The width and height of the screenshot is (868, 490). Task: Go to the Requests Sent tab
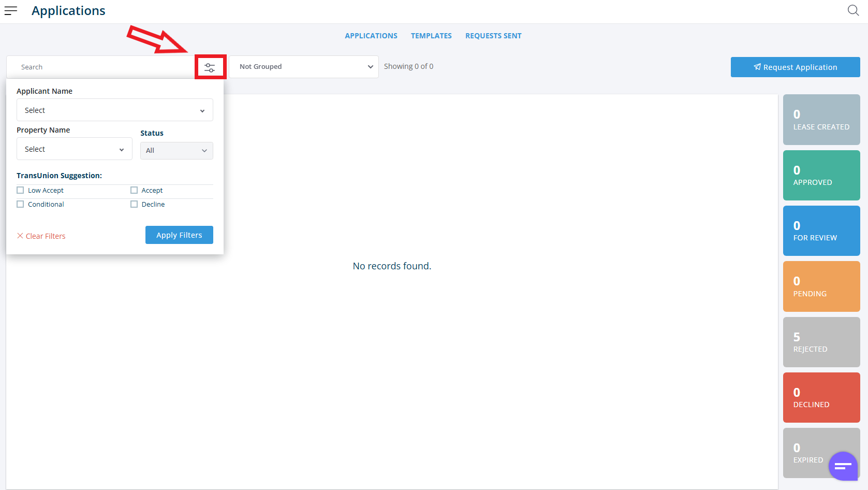[x=493, y=36]
